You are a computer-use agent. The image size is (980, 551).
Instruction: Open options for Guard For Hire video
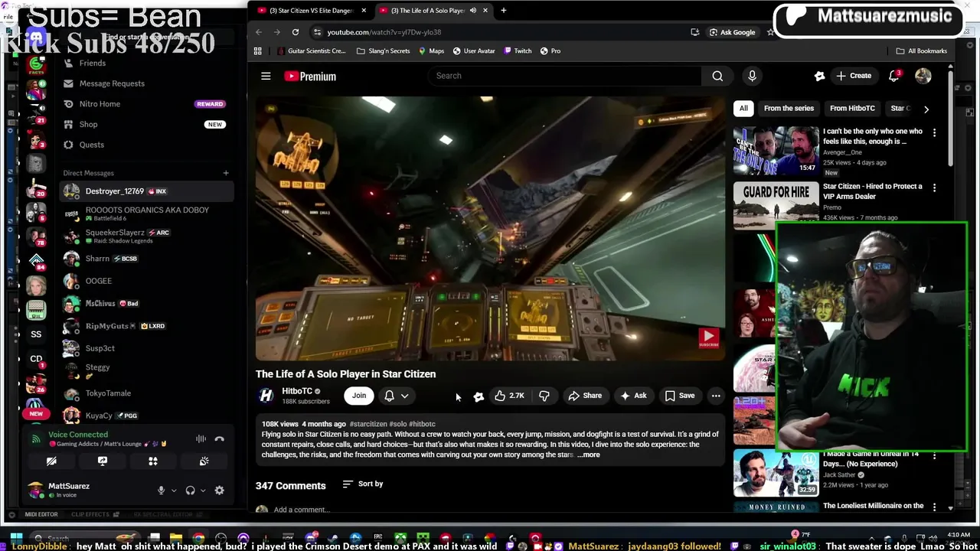tap(934, 187)
